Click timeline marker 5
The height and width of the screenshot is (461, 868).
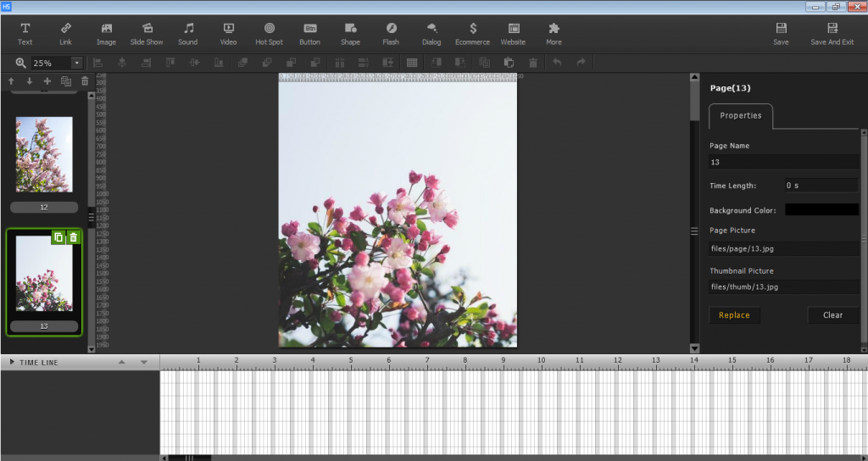350,360
